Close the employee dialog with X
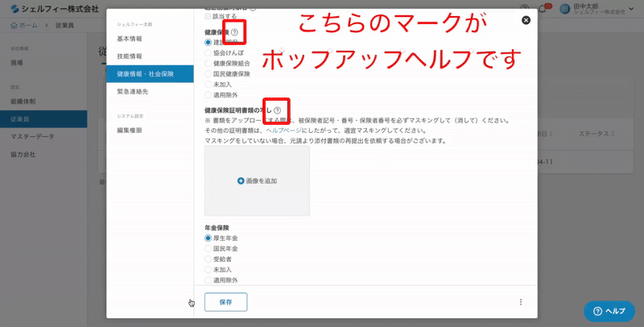The width and height of the screenshot is (644, 327). 526,20
